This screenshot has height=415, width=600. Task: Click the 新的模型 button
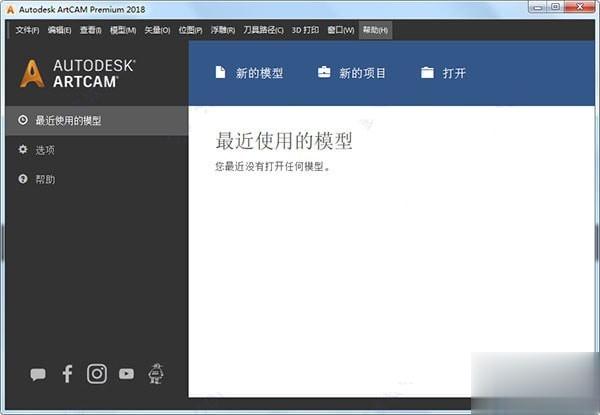[x=249, y=73]
